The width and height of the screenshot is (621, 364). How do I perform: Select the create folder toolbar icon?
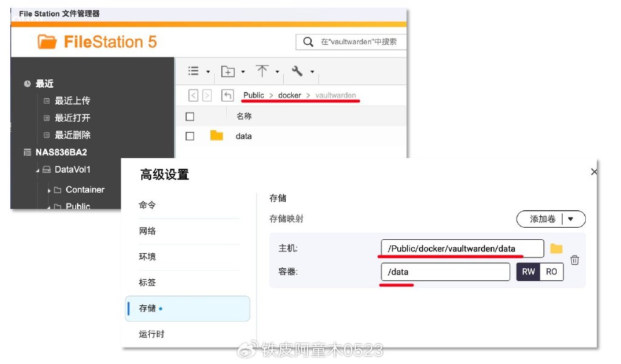click(227, 71)
